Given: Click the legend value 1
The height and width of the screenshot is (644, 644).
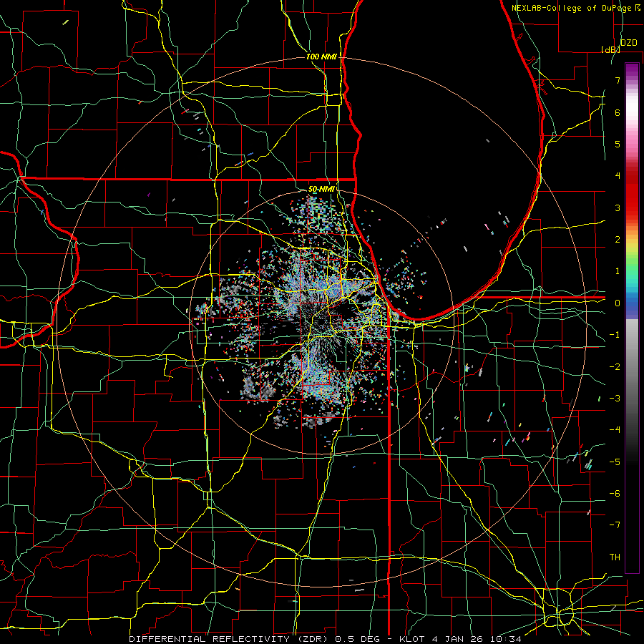Looking at the screenshot, I should tap(618, 271).
